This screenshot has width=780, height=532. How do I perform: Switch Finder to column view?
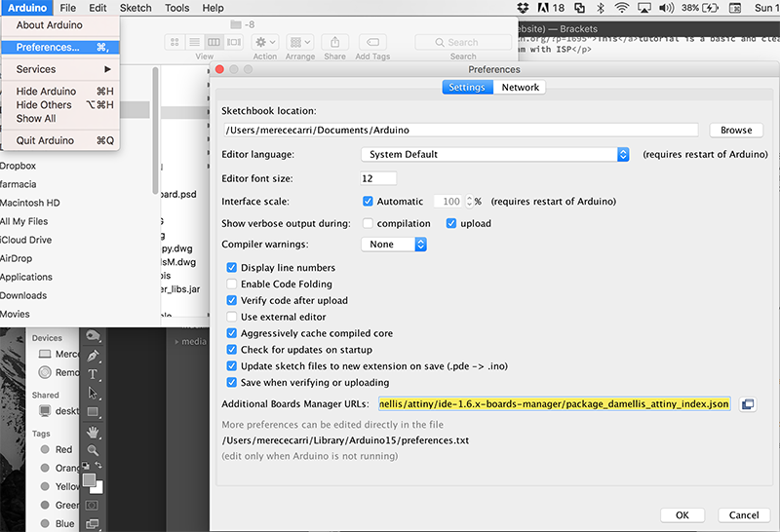[214, 42]
